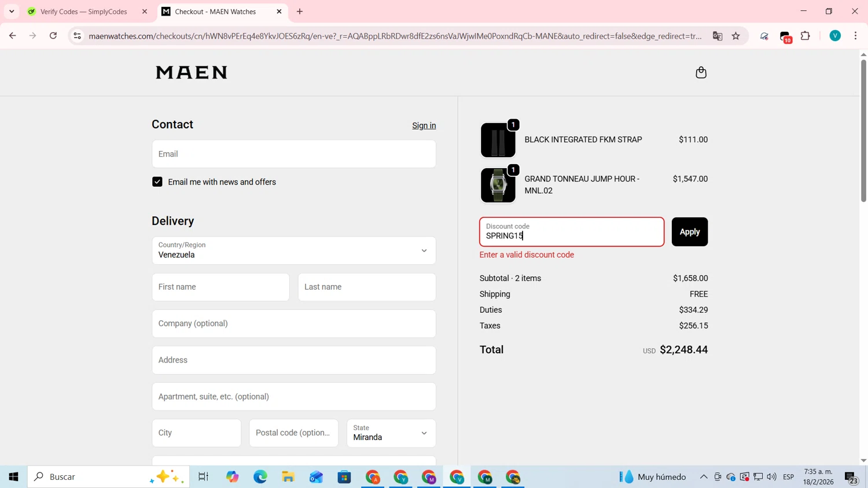Screen dimensions: 868x488
Task: Click the City field
Action: pos(196,433)
